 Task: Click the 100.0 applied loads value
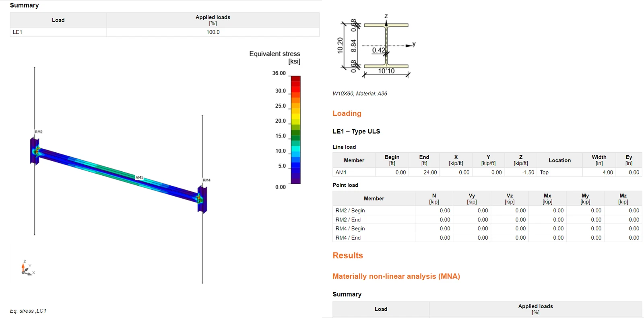coord(213,32)
